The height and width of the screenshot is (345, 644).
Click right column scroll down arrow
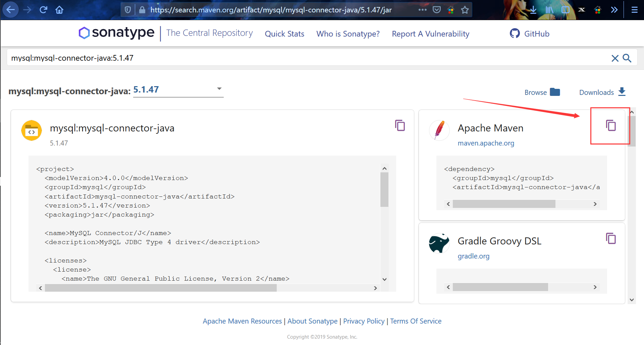coord(632,300)
